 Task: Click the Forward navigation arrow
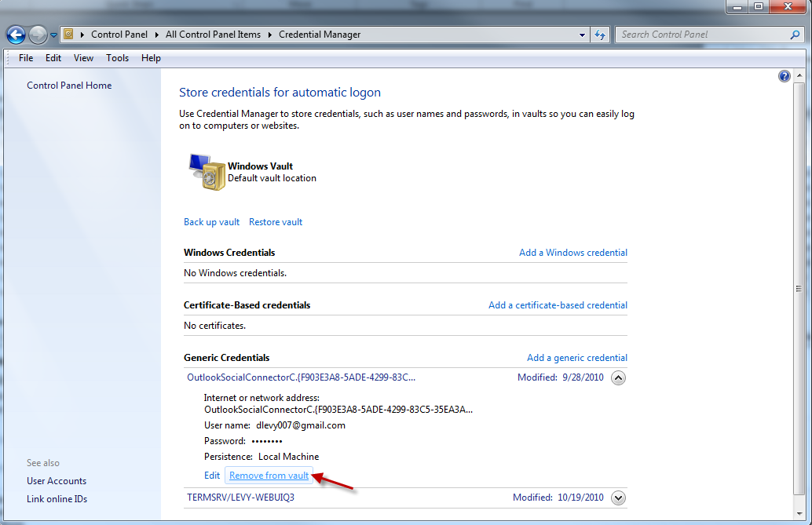(x=38, y=35)
